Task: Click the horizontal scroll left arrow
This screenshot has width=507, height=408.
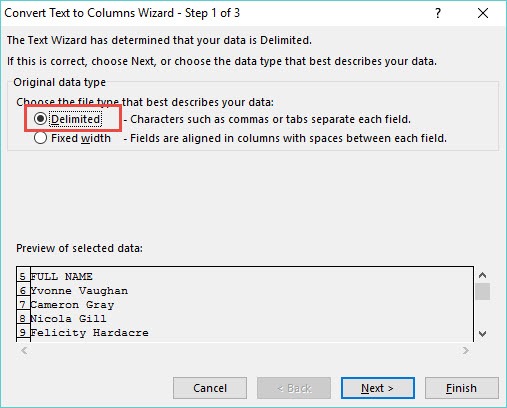Action: pyautogui.click(x=24, y=350)
